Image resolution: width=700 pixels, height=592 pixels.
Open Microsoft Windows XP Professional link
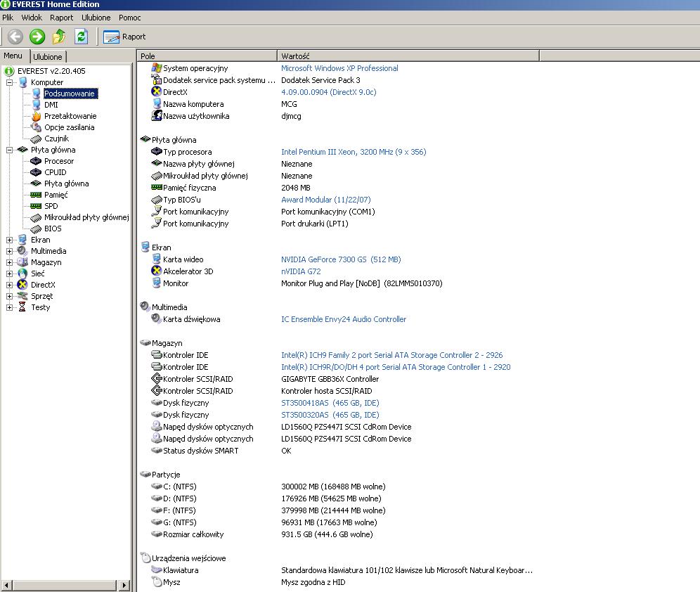(x=339, y=68)
